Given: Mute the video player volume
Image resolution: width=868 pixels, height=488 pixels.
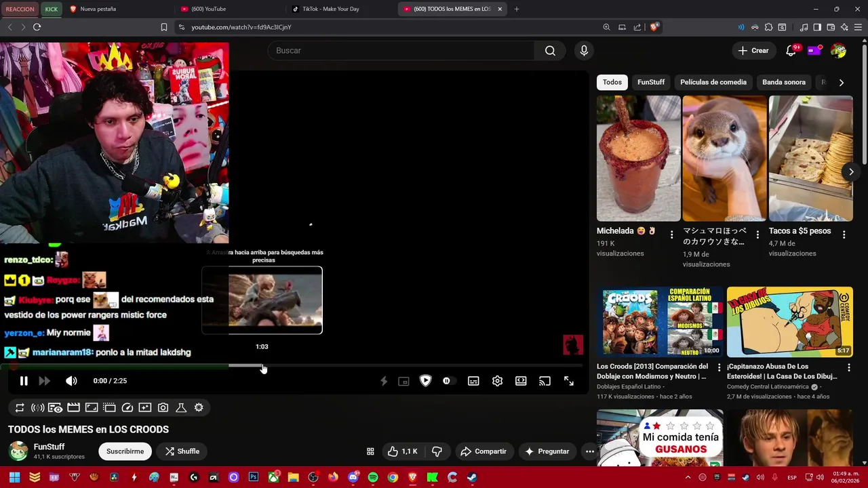Looking at the screenshot, I should coord(71,381).
